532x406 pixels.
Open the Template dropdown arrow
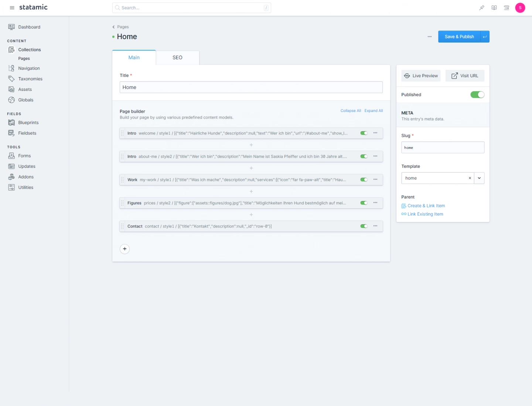[479, 178]
